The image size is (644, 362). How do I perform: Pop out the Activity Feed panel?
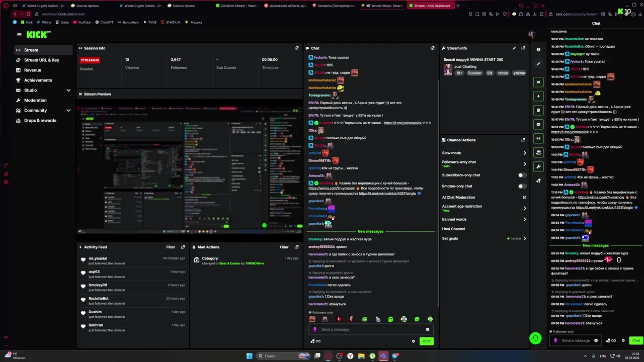(183, 247)
